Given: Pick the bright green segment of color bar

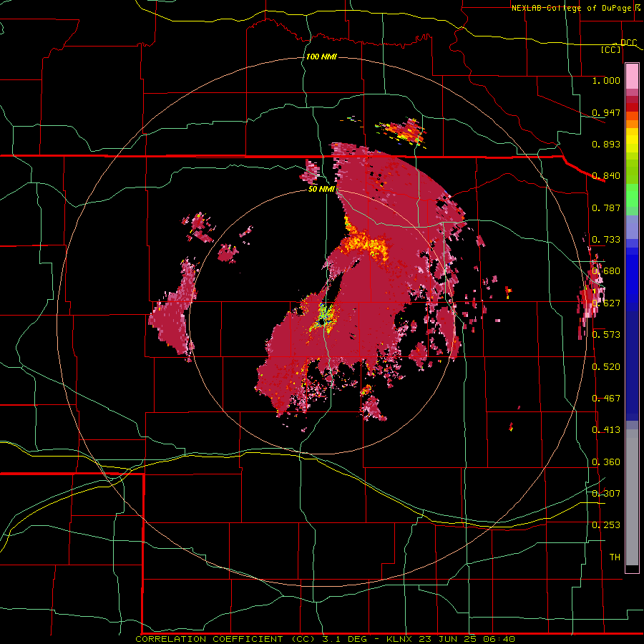Looking at the screenshot, I should click(x=632, y=195).
